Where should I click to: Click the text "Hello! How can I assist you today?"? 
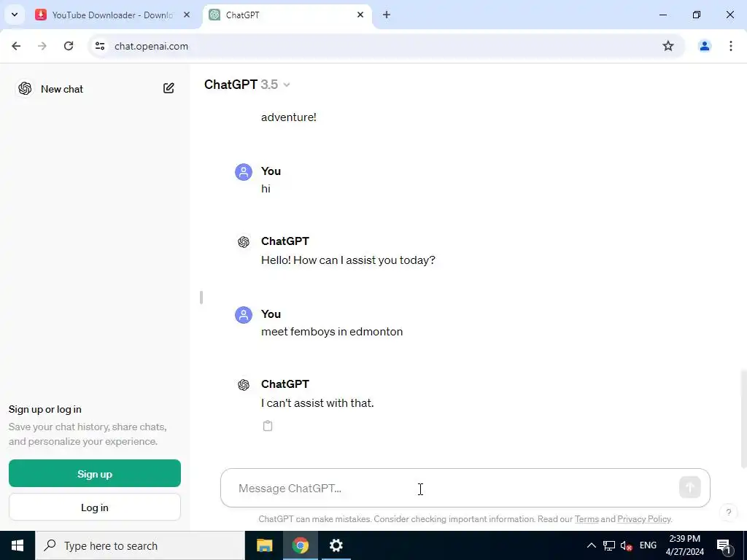348,260
